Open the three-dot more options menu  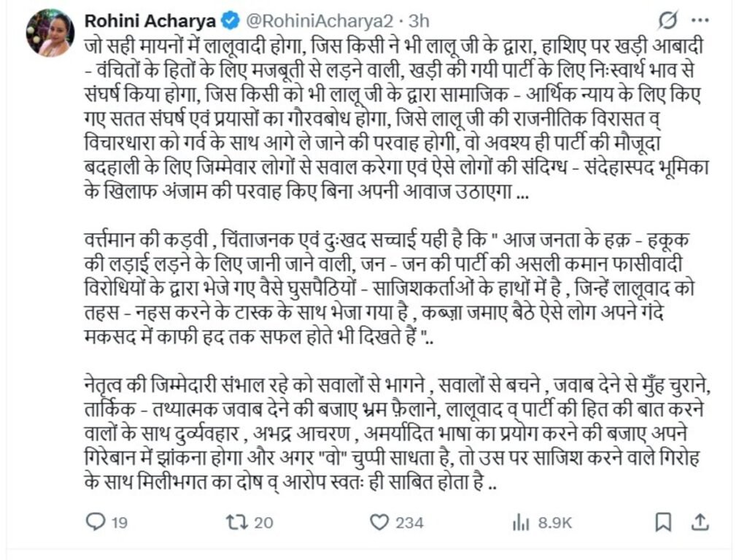tap(699, 19)
